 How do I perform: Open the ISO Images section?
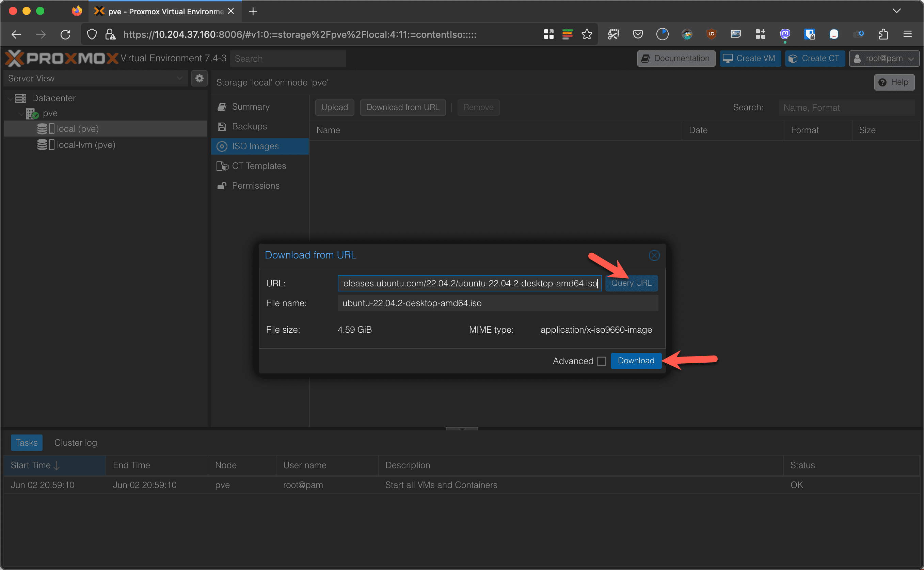point(260,146)
